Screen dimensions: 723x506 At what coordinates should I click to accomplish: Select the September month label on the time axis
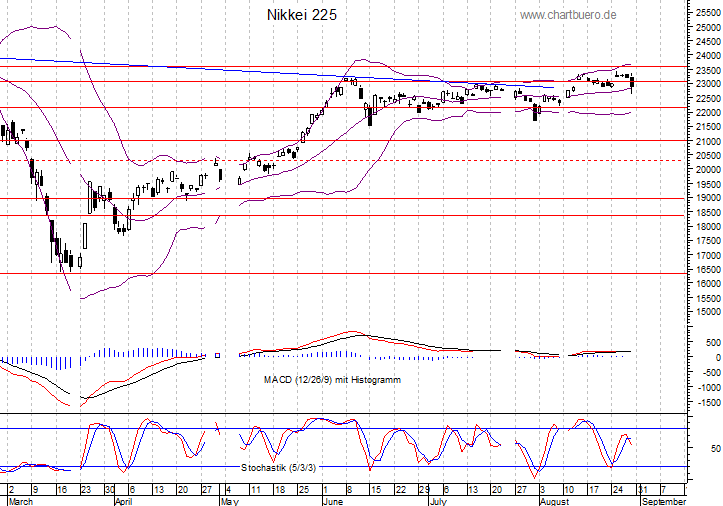[664, 501]
